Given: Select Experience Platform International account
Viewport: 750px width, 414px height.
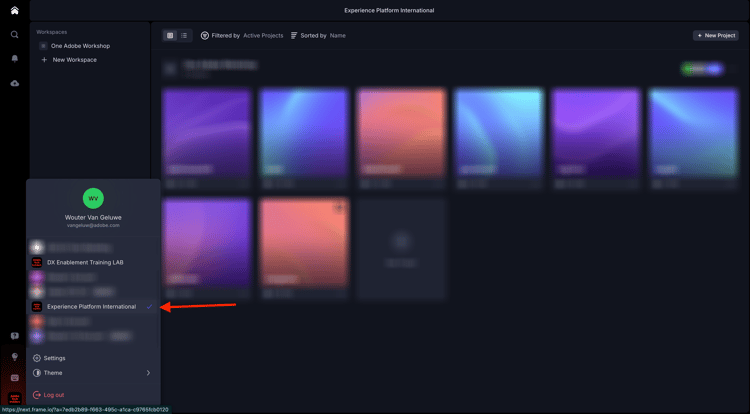Looking at the screenshot, I should pos(93,306).
